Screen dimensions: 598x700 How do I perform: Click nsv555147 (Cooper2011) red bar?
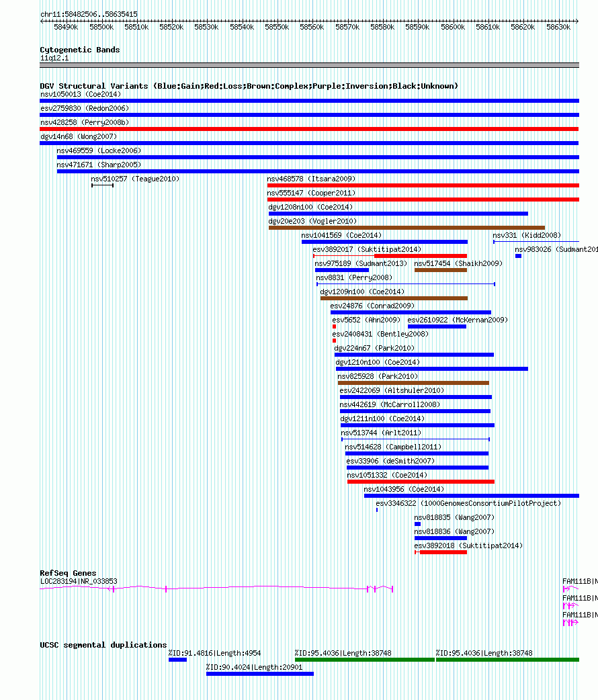[x=423, y=200]
